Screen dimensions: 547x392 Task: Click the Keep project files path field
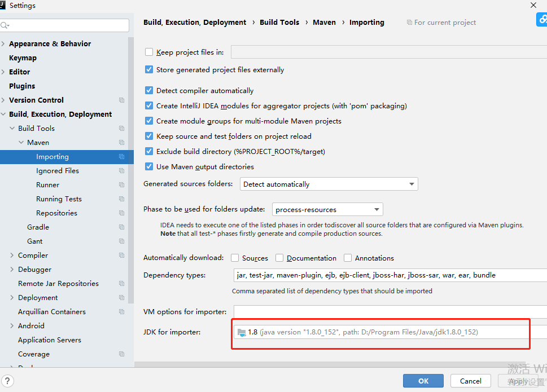[x=389, y=52]
